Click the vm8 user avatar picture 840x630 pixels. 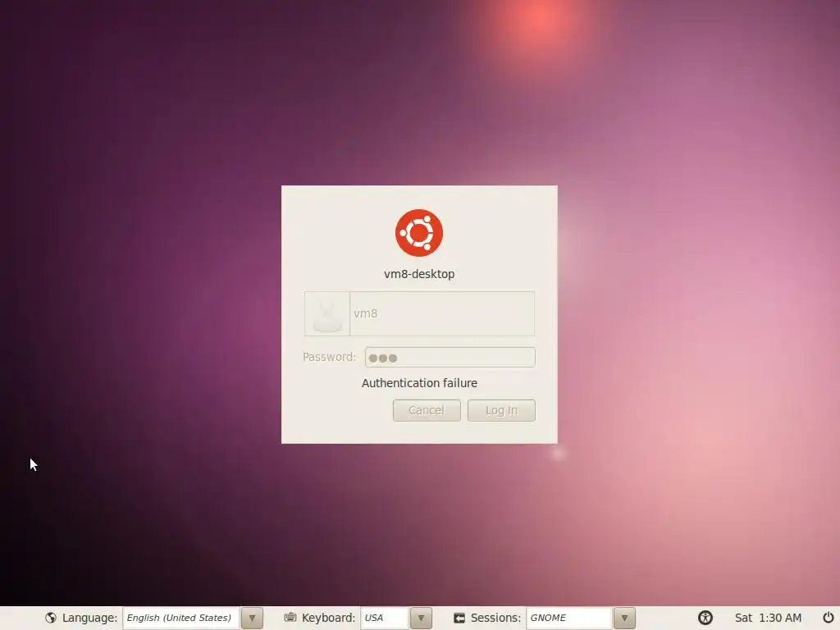coord(327,314)
